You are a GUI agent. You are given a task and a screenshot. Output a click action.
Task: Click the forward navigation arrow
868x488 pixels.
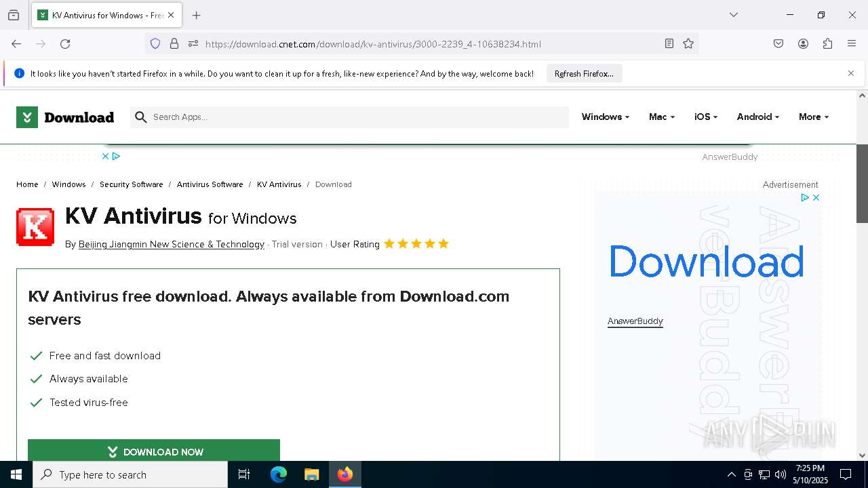41,44
